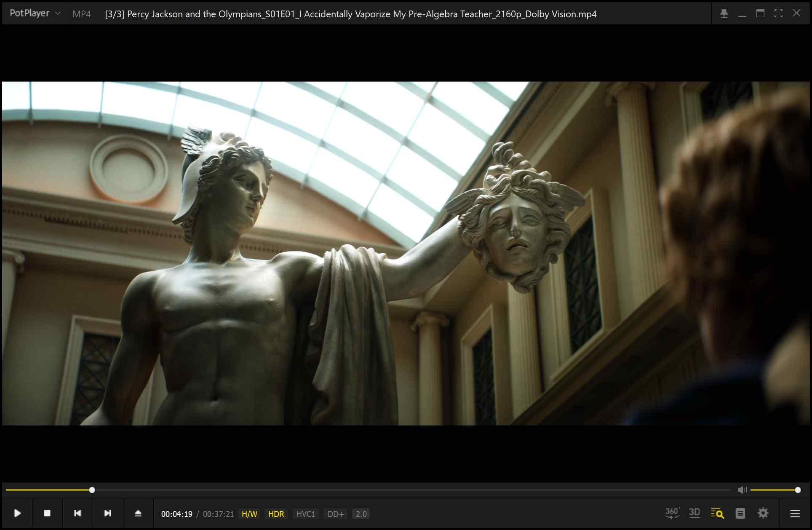Open file with the eject button
Image resolution: width=812 pixels, height=530 pixels.
click(x=138, y=513)
